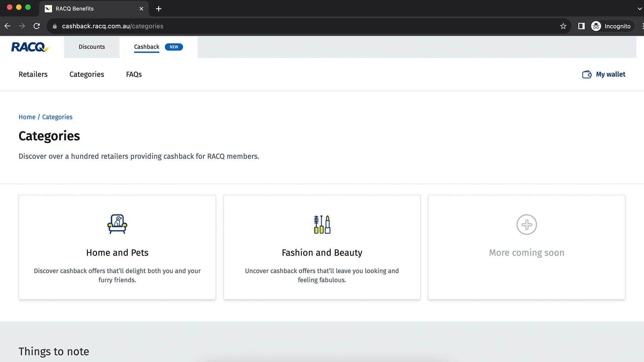The image size is (644, 362).
Task: Open the Home and Pets category title
Action: pos(117,253)
